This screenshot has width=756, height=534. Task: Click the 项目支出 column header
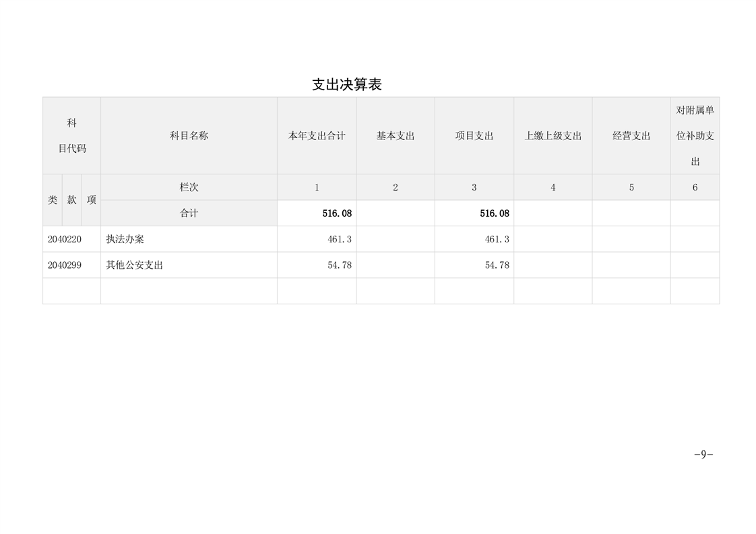[x=474, y=136]
